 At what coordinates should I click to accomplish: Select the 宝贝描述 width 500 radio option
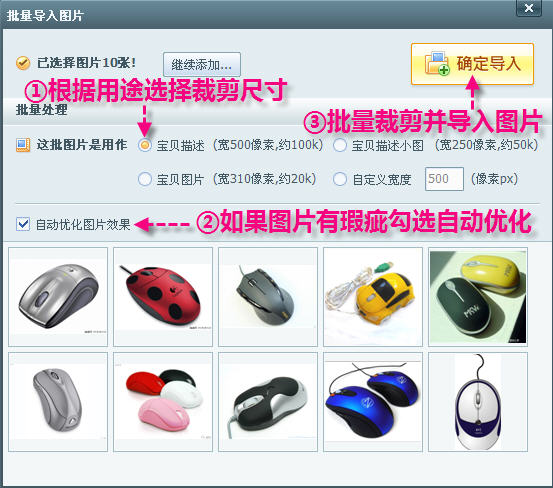point(145,145)
